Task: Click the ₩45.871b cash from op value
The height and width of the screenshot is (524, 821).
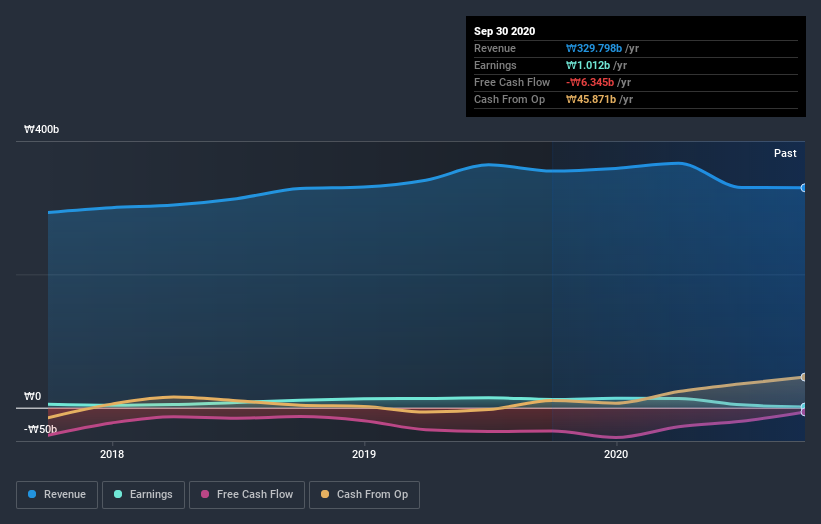Action: pyautogui.click(x=591, y=99)
